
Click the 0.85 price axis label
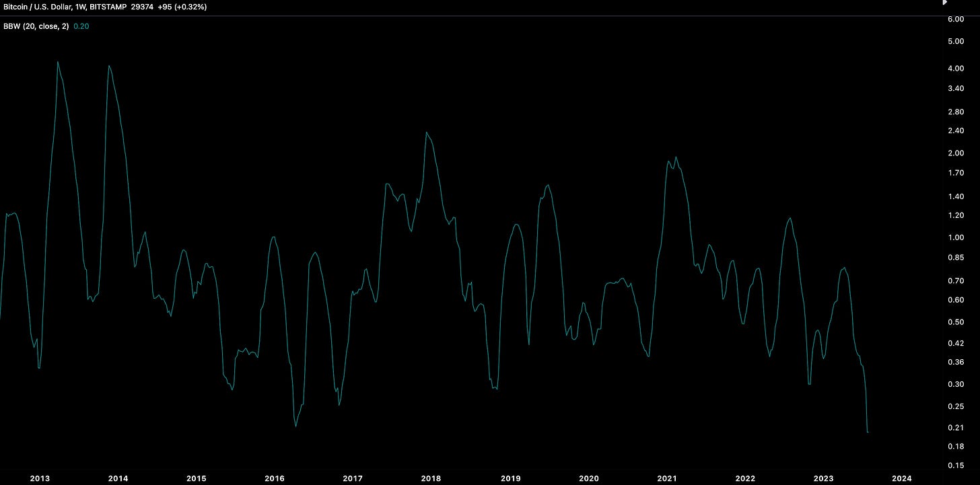pyautogui.click(x=956, y=257)
